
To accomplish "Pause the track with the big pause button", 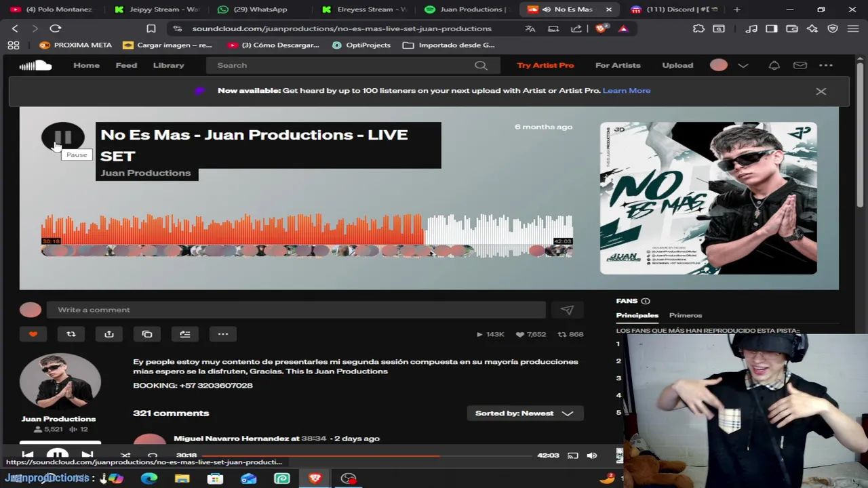I will 63,138.
